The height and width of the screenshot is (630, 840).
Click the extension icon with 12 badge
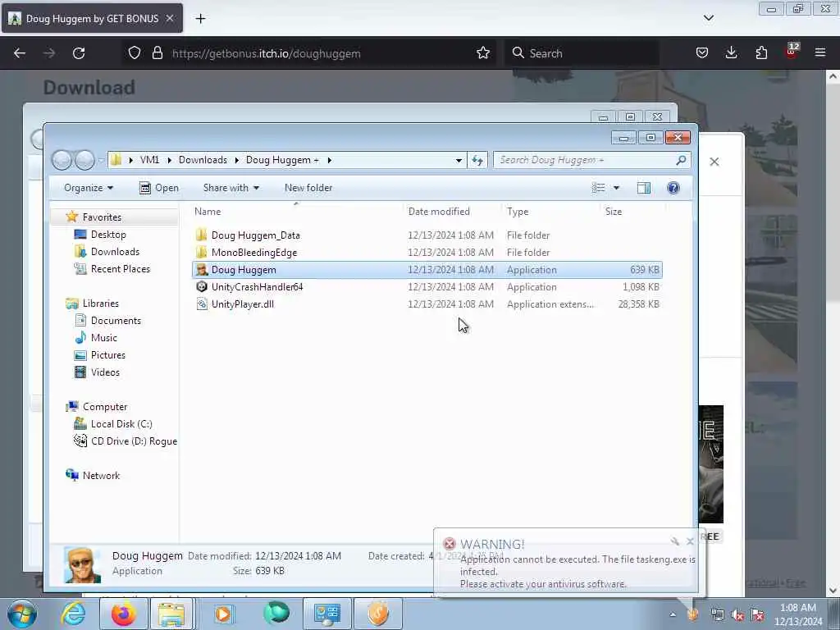point(792,52)
